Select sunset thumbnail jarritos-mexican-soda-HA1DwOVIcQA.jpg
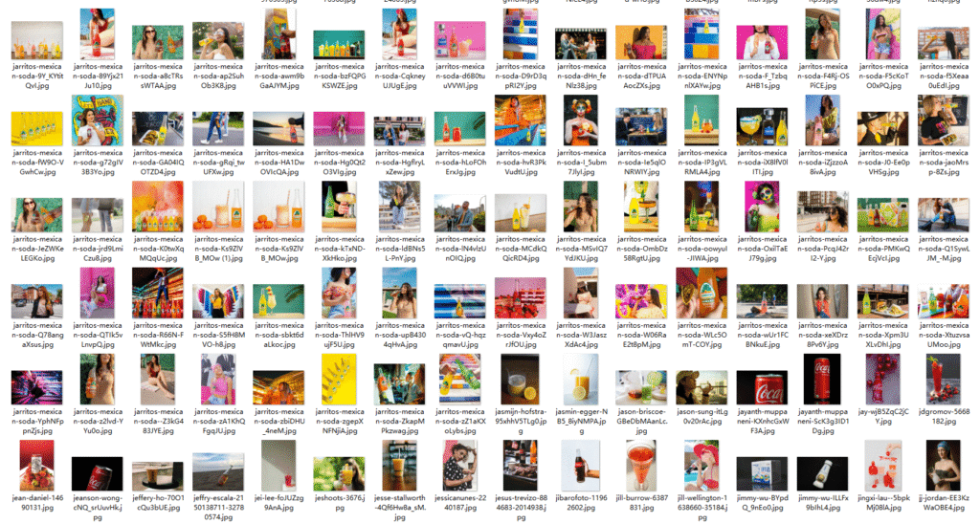Viewport: 980px width, 524px height. pyautogui.click(x=278, y=128)
